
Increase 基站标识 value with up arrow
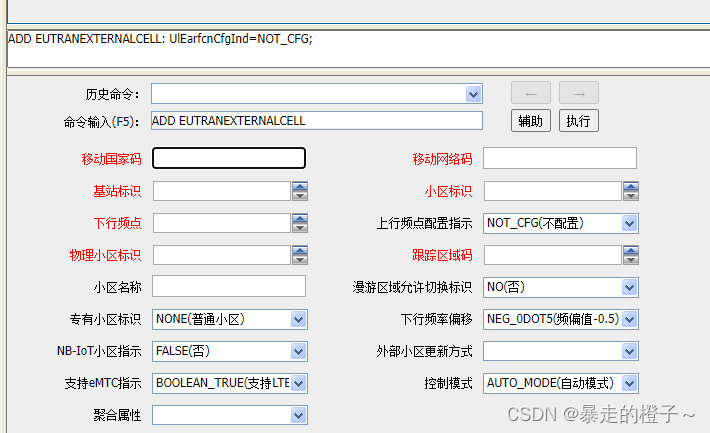click(x=300, y=186)
